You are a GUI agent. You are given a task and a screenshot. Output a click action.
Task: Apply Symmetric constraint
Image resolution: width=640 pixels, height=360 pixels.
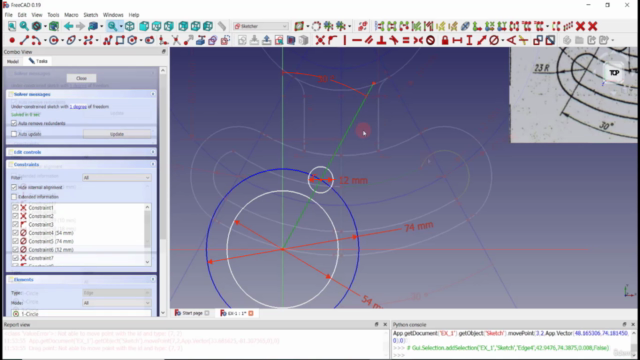[418, 40]
